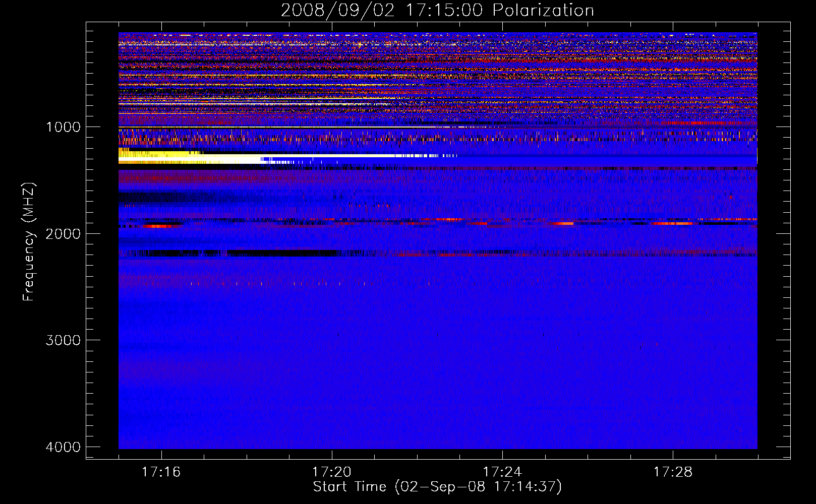Click the 17:16 time tick label

tap(161, 472)
